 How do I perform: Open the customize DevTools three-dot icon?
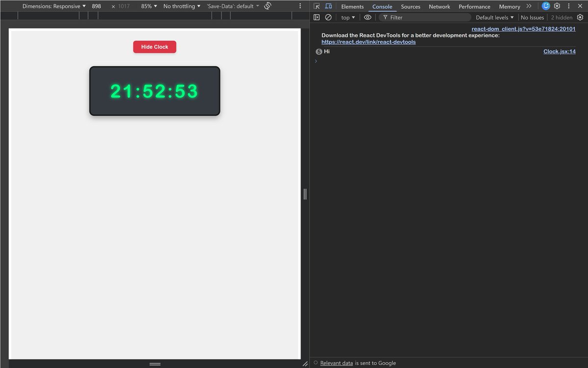(568, 6)
